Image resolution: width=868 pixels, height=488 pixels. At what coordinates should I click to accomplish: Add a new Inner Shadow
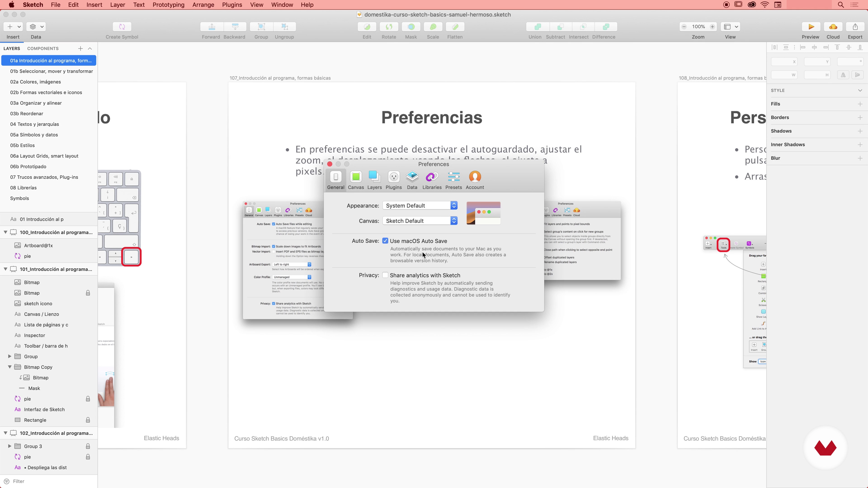coord(860,145)
